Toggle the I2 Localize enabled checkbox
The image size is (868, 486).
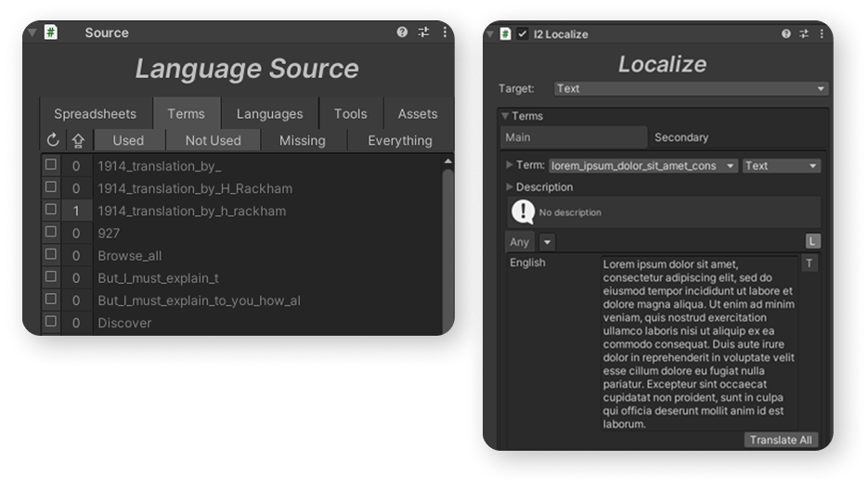[x=522, y=33]
